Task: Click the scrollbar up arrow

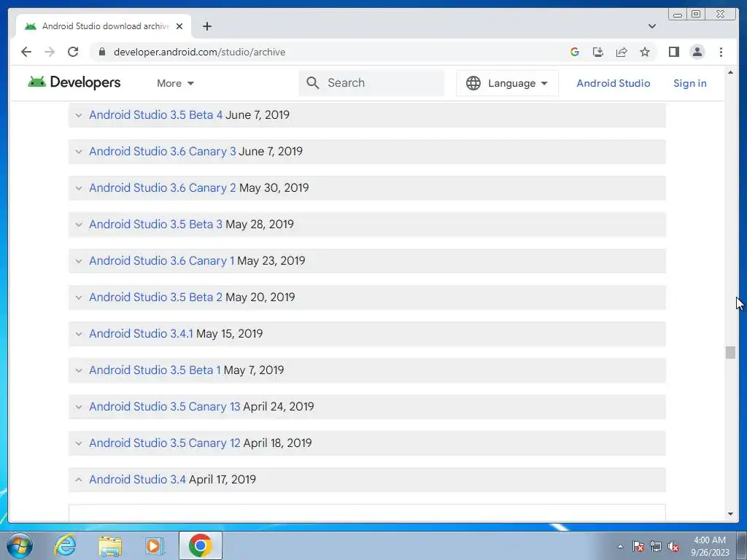Action: [730, 72]
